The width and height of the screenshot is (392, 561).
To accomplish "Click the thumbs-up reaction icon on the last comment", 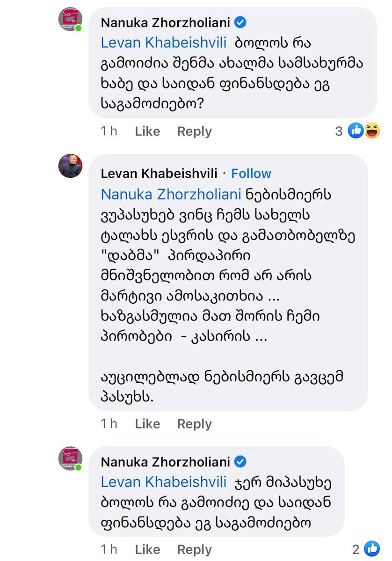I will (372, 548).
